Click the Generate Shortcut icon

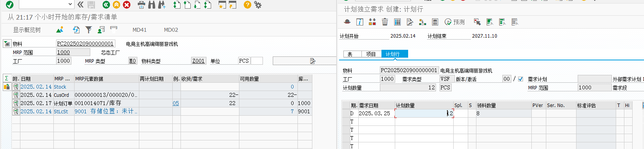(x=232, y=5)
